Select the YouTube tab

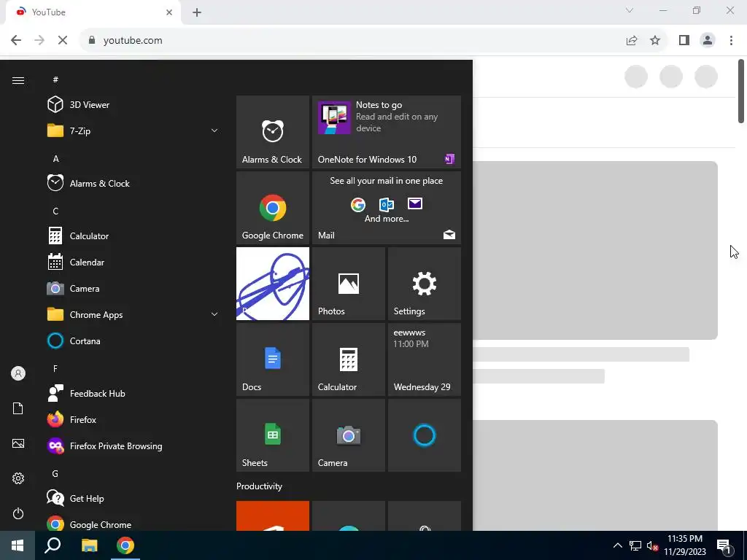(93, 12)
